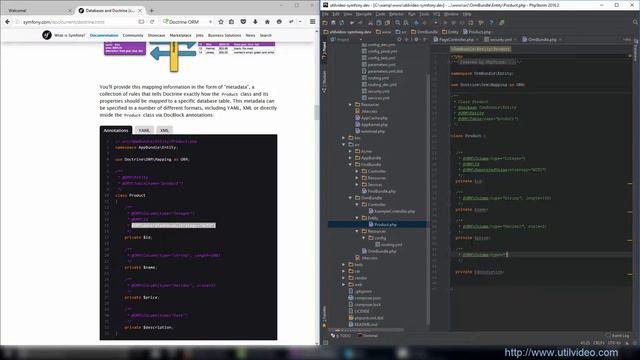Viewport: 640px width, 360px height.
Task: Click the Undo toolbar icon
Action: 352,23
